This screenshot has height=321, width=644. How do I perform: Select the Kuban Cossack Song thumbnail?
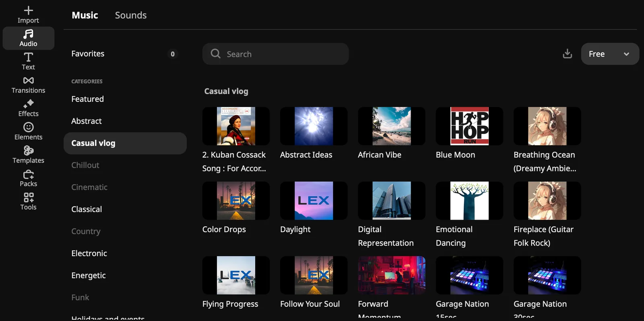tap(236, 126)
